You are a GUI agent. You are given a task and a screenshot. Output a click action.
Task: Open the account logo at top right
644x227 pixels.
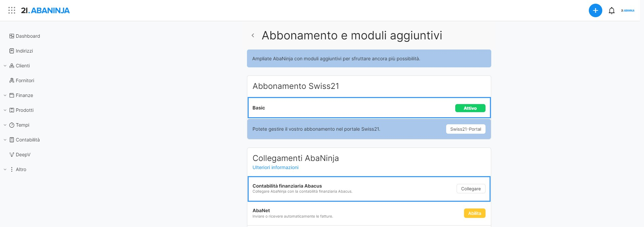click(x=628, y=10)
